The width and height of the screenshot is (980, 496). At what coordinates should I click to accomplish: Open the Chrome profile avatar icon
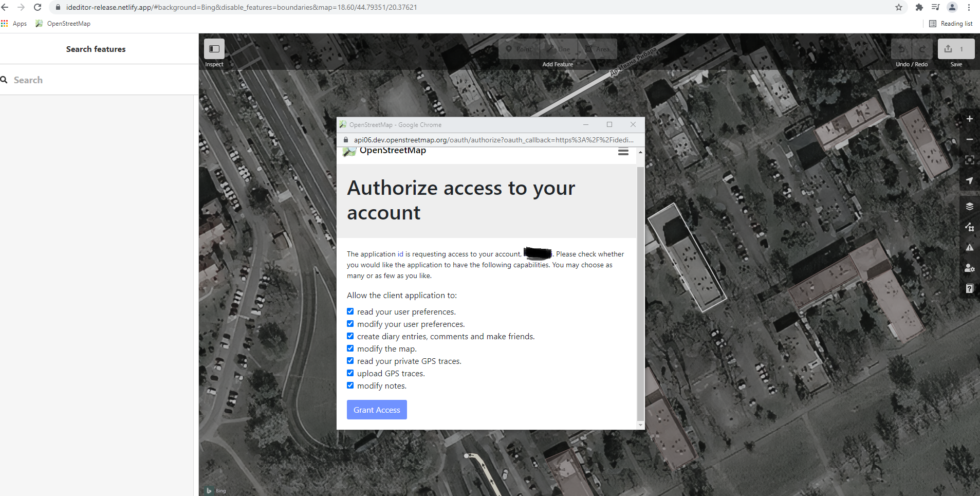tap(952, 7)
